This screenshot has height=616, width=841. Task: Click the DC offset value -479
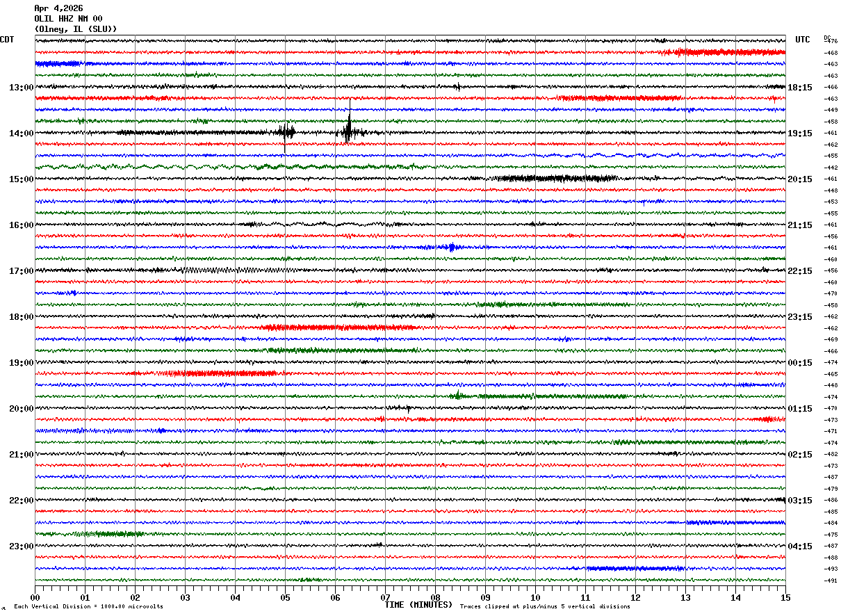coord(831,489)
